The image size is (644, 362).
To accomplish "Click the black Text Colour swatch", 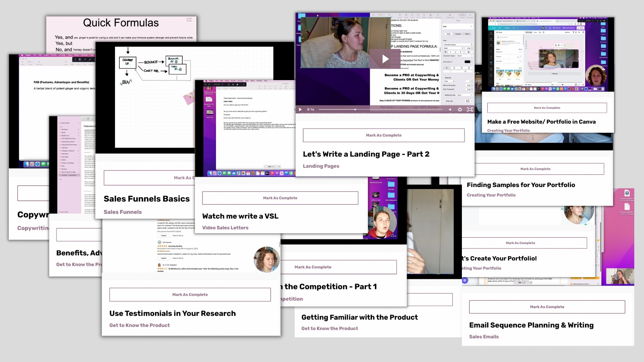I will click(467, 62).
